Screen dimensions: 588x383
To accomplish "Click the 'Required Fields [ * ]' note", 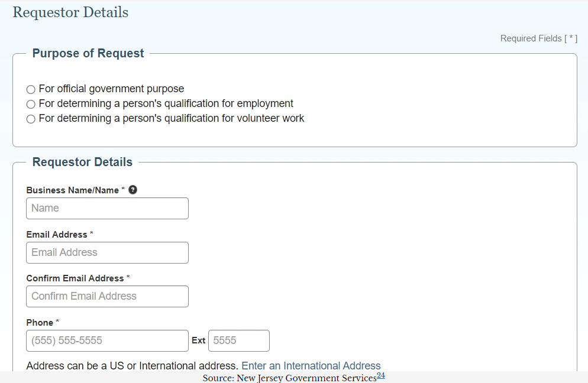I will (538, 38).
